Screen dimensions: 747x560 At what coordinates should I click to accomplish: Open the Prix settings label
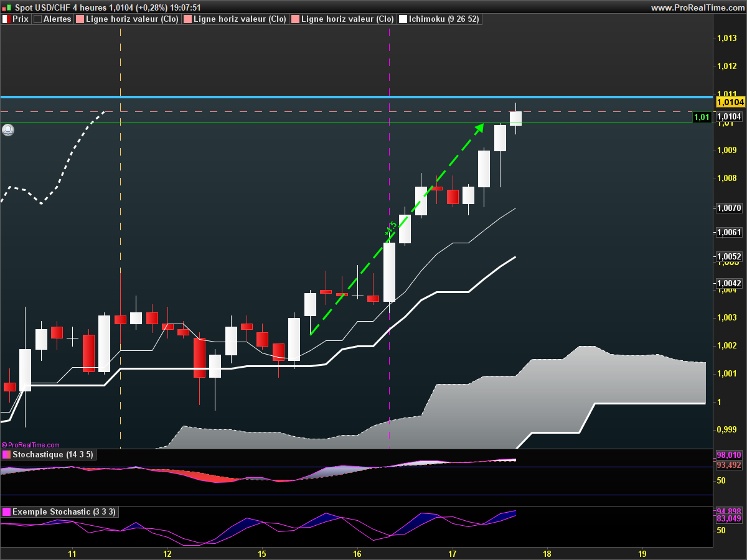[x=21, y=19]
